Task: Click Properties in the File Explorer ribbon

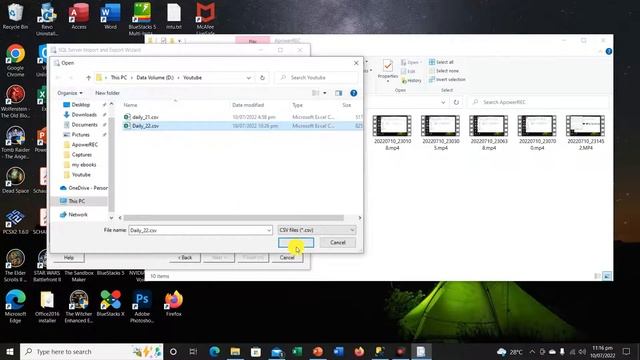Action: (x=388, y=70)
